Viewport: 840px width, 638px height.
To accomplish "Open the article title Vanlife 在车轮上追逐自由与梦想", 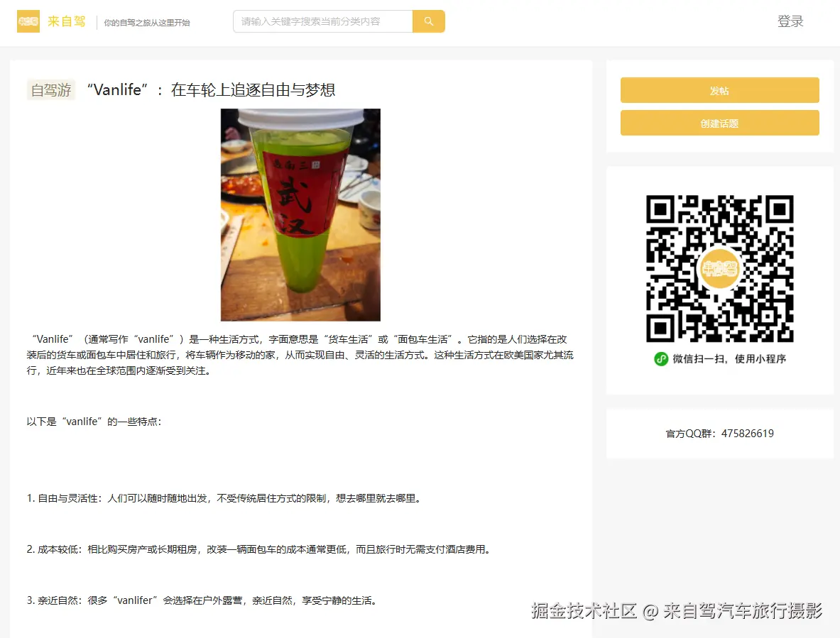I will click(211, 90).
